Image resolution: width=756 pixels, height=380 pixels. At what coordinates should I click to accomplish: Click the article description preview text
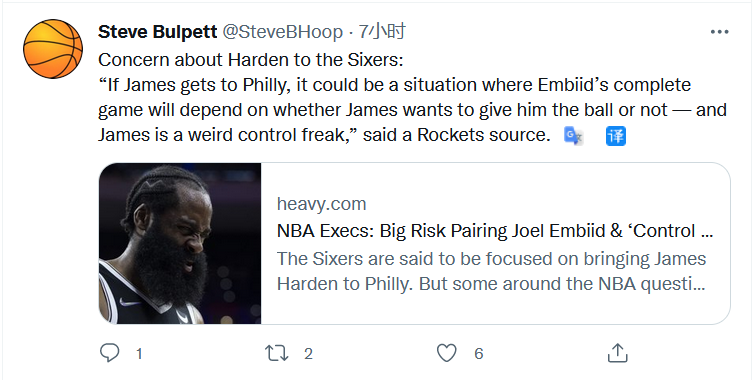[491, 271]
